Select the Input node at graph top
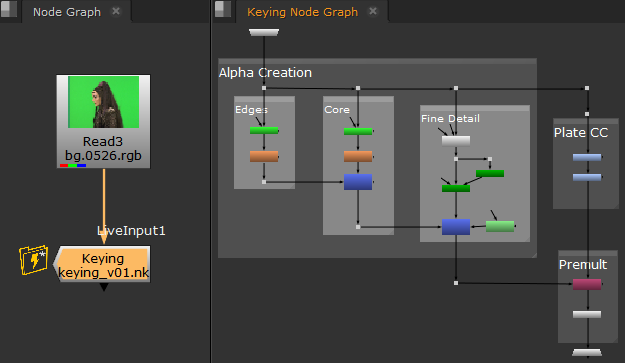The width and height of the screenshot is (625, 363). point(264,32)
